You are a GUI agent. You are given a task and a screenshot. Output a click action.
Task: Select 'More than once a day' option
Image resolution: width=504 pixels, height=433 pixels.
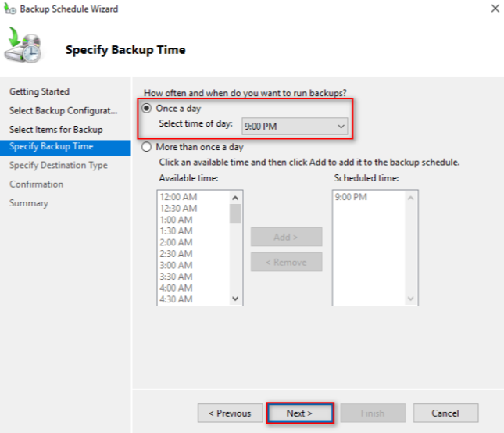[147, 147]
